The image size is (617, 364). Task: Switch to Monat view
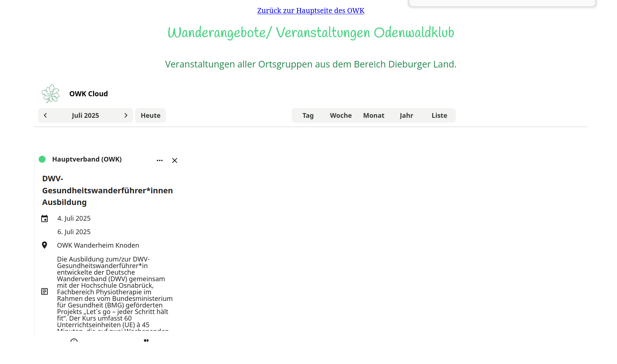tap(374, 116)
